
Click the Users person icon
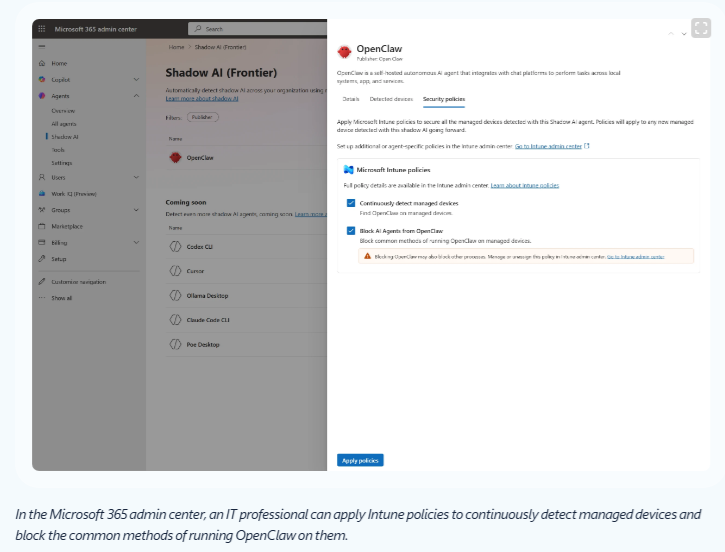42,177
